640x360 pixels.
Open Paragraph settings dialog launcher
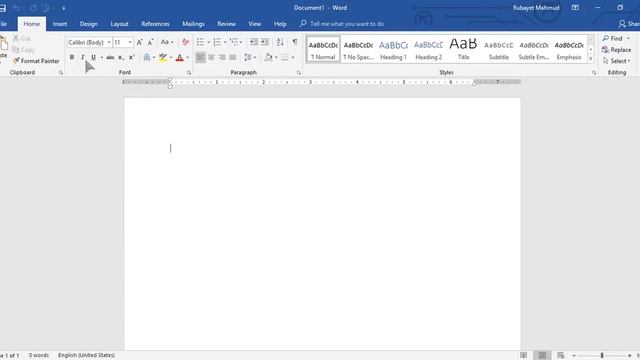coord(299,73)
